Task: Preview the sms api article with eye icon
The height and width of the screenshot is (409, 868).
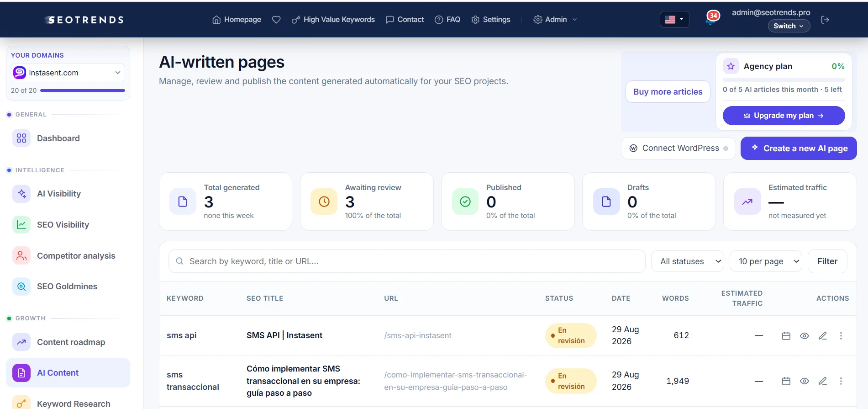Action: point(805,336)
